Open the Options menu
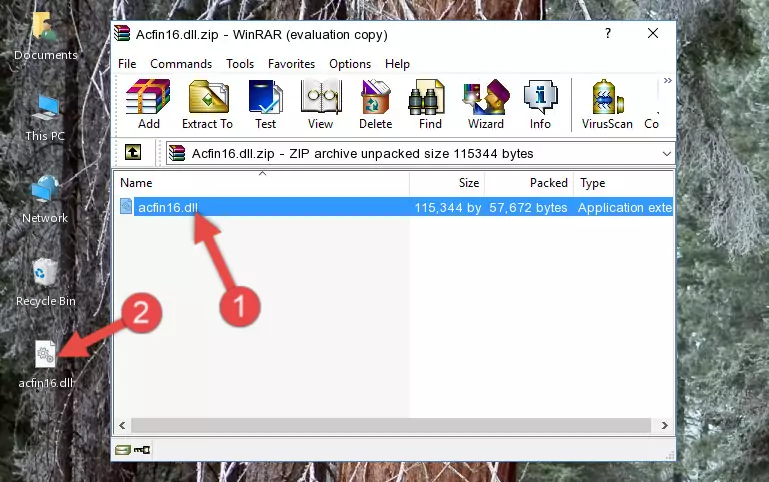This screenshot has width=769, height=482. 350,64
